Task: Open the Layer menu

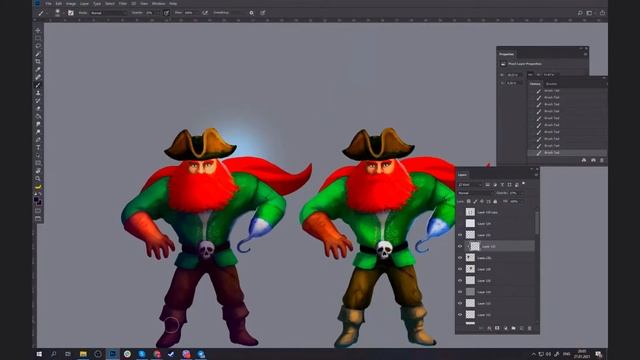Action: point(84,3)
